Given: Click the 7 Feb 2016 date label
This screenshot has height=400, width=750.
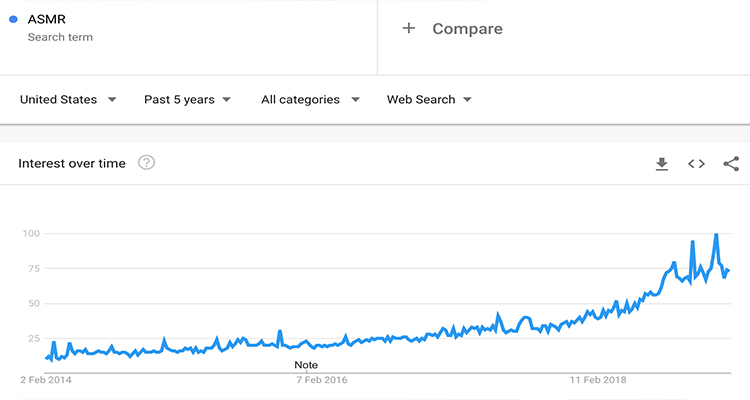Looking at the screenshot, I should 322,380.
